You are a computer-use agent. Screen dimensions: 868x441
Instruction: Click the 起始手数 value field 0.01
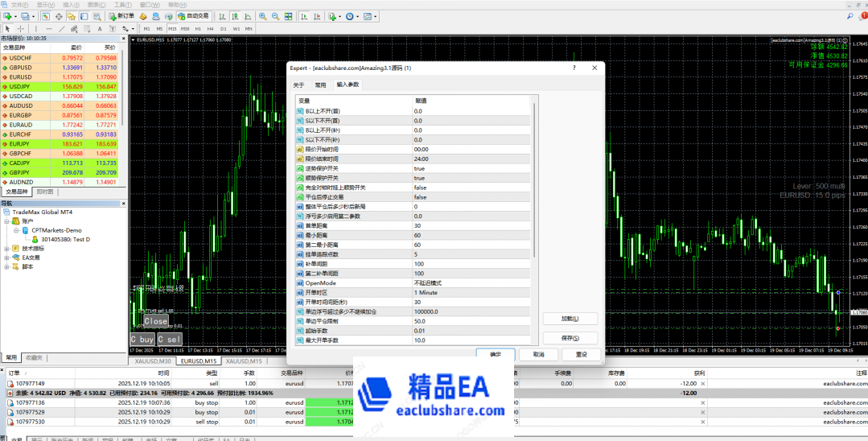[x=420, y=331]
